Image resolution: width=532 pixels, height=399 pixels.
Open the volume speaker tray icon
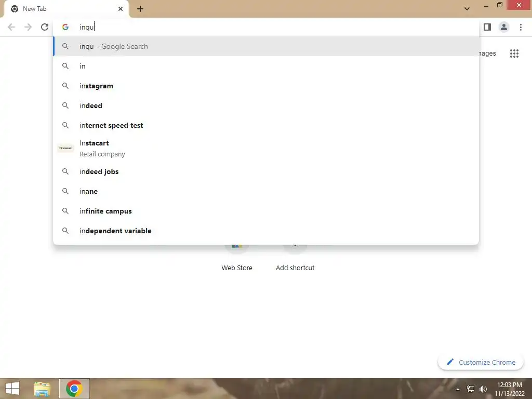483,389
